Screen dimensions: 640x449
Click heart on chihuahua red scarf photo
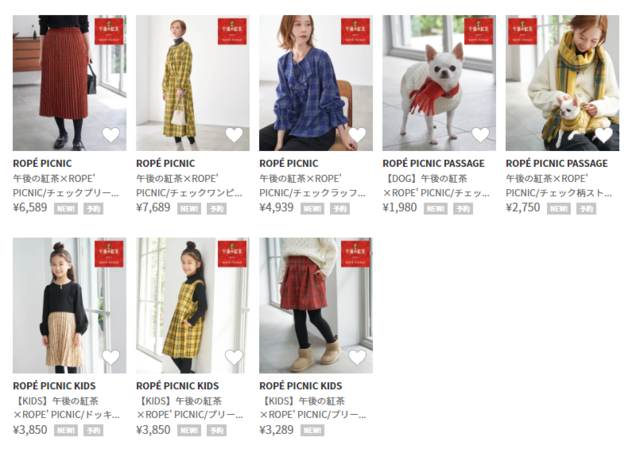pyautogui.click(x=480, y=135)
